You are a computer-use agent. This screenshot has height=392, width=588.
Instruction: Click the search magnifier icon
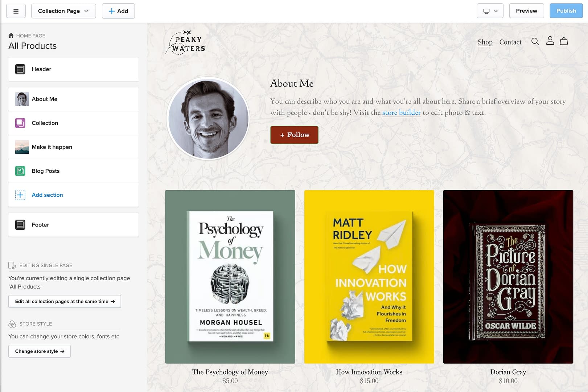tap(535, 41)
